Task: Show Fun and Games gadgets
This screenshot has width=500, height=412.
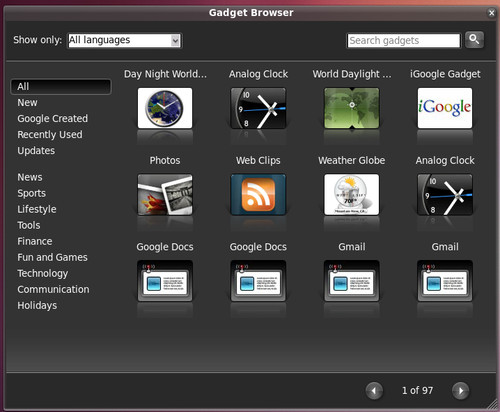Action: [x=52, y=257]
